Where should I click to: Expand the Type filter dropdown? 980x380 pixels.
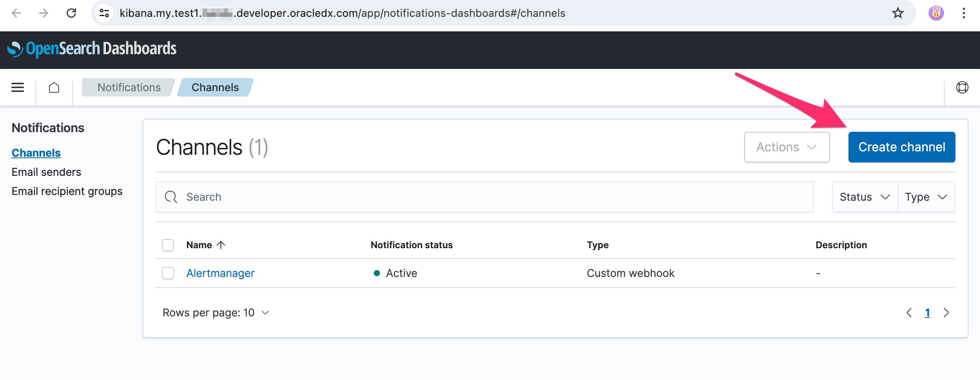pyautogui.click(x=926, y=197)
